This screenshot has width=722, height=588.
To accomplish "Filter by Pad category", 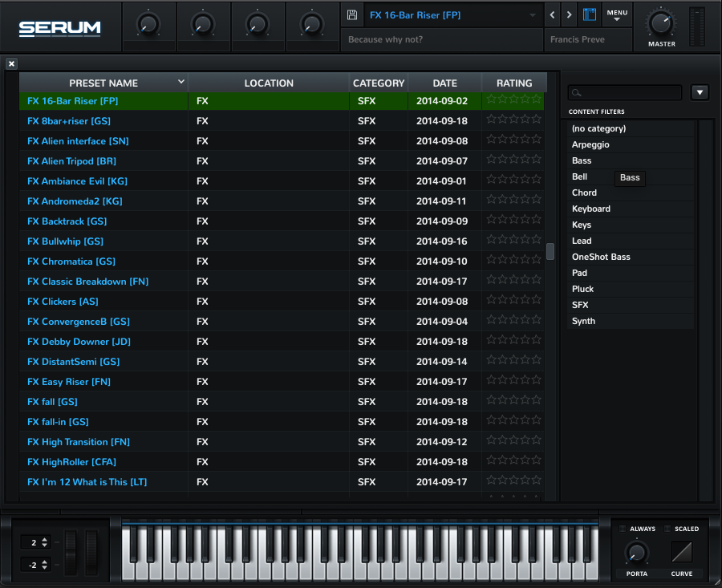I will (631, 273).
